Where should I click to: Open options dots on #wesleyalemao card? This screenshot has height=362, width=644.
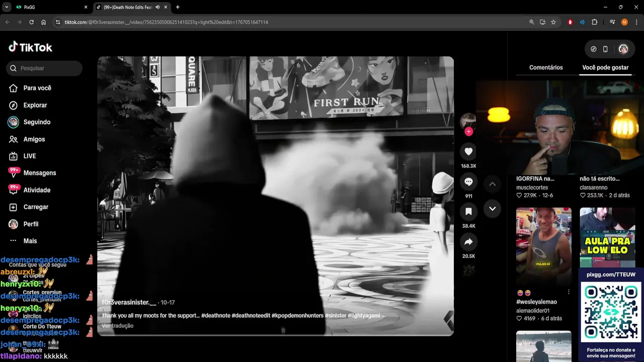coord(569,292)
